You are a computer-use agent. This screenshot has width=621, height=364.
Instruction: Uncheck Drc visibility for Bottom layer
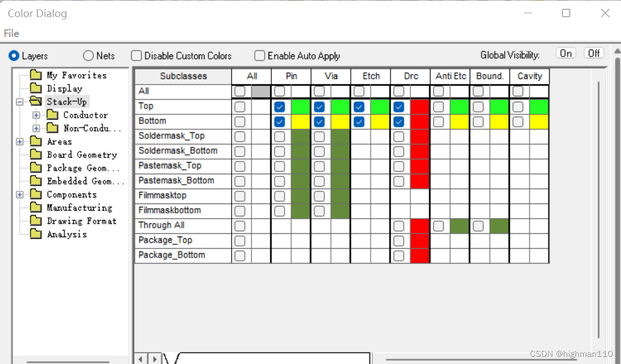[x=399, y=122]
